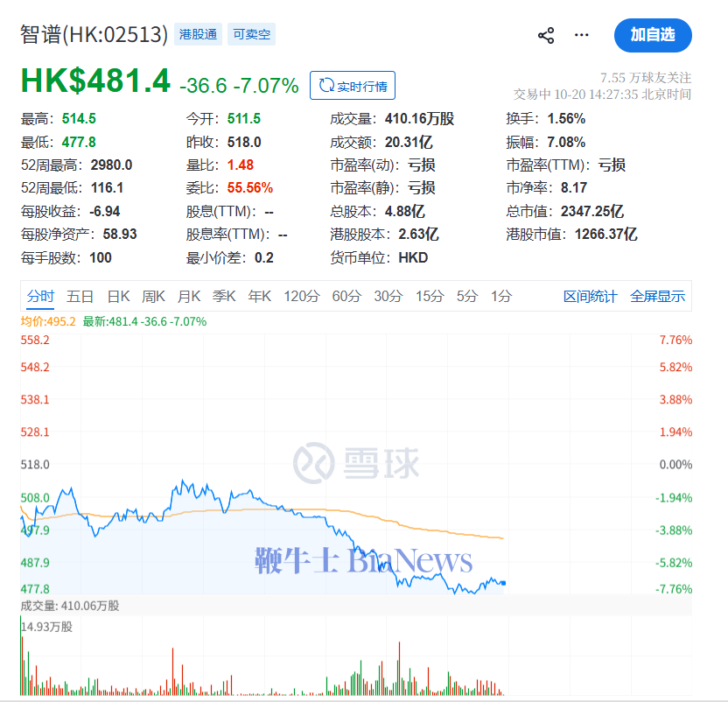The width and height of the screenshot is (728, 702).
Task: Select the 60分 interval tab
Action: click(x=346, y=296)
